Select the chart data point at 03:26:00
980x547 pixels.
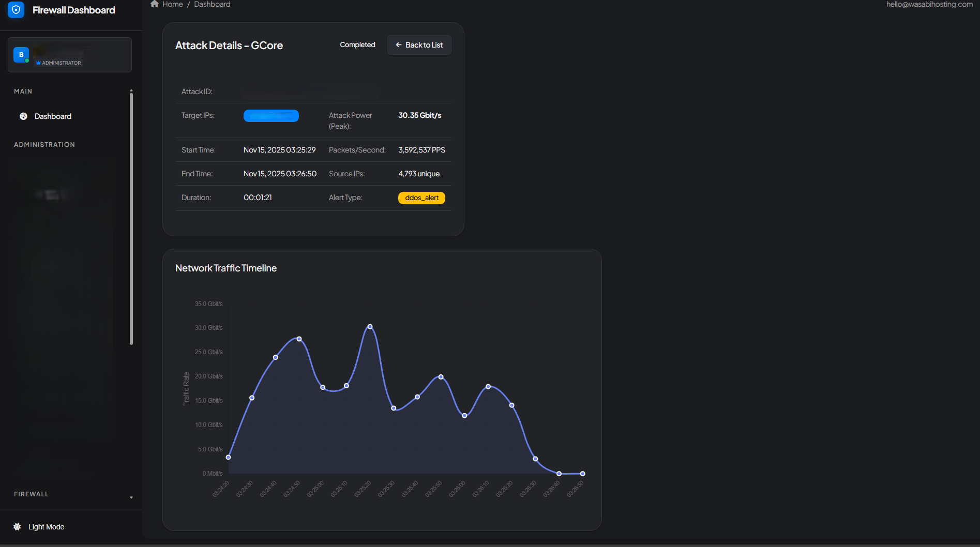pyautogui.click(x=464, y=416)
